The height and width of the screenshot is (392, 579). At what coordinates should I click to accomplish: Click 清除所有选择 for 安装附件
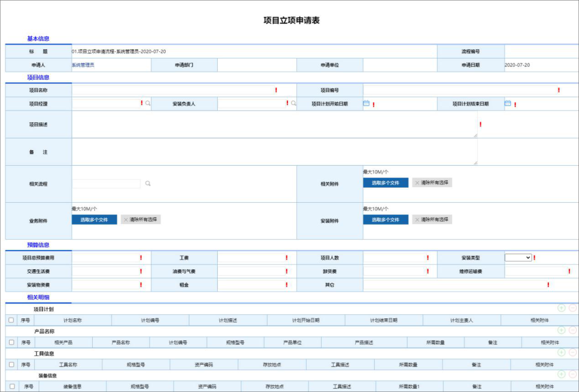click(x=432, y=219)
